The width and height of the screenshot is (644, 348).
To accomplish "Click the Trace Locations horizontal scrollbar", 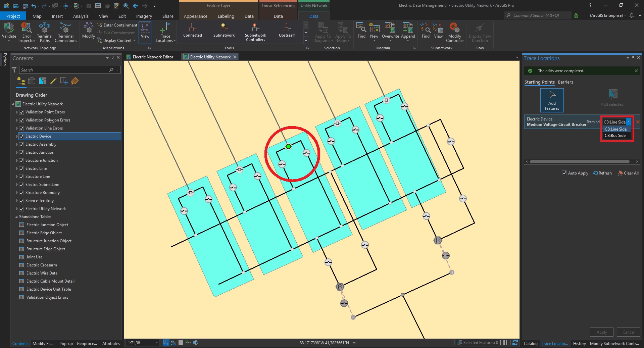I will tap(580, 162).
